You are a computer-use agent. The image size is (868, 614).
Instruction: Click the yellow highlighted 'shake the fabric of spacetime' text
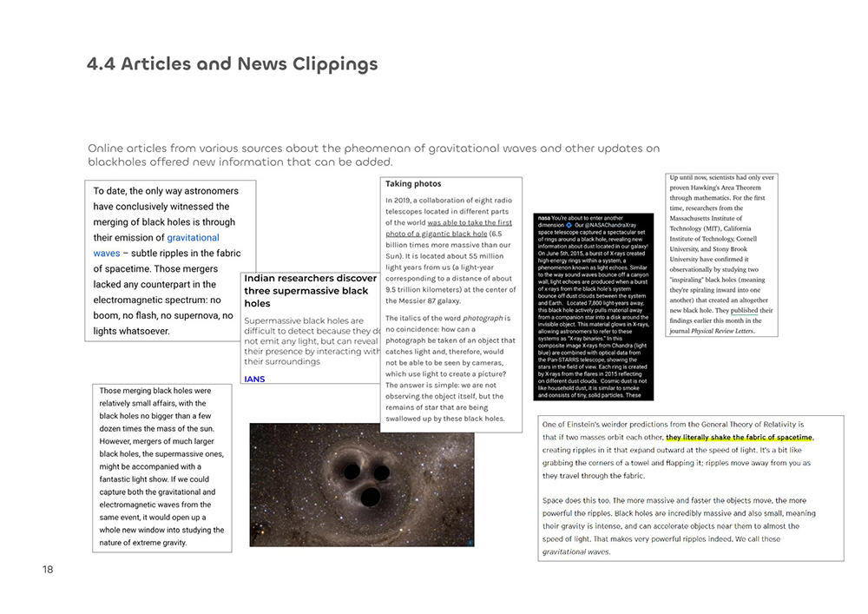[740, 437]
